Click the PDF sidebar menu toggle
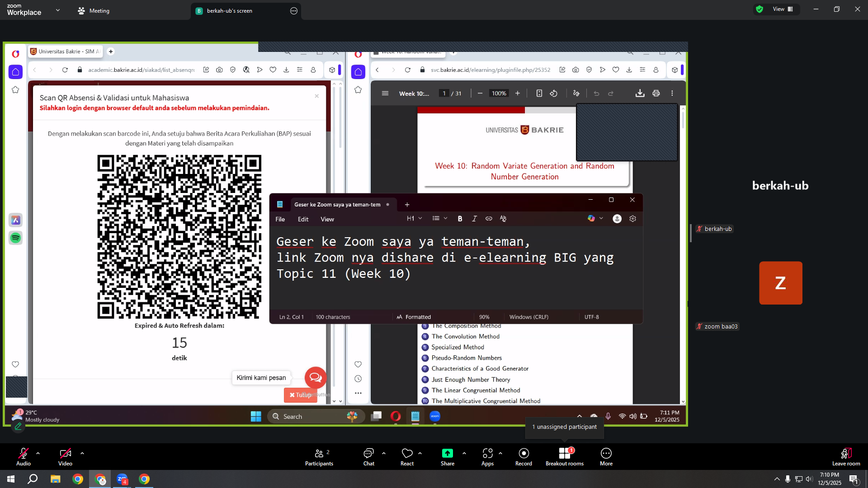 tap(385, 94)
